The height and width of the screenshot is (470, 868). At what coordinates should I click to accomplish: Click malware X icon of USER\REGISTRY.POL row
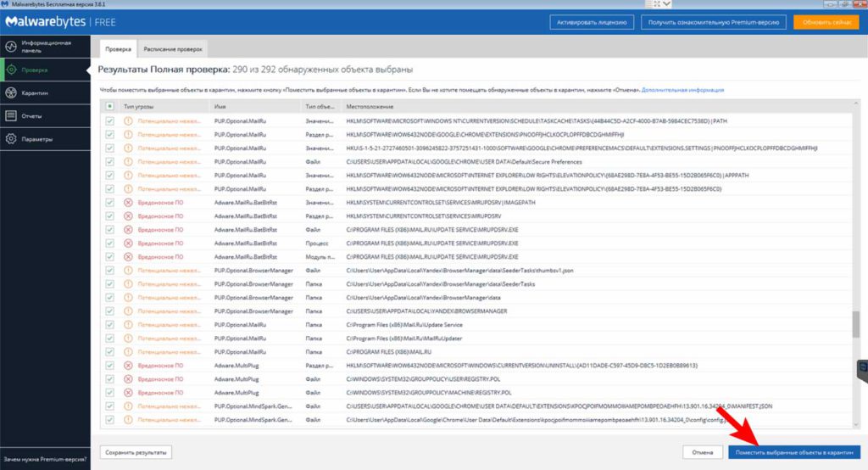pos(128,379)
